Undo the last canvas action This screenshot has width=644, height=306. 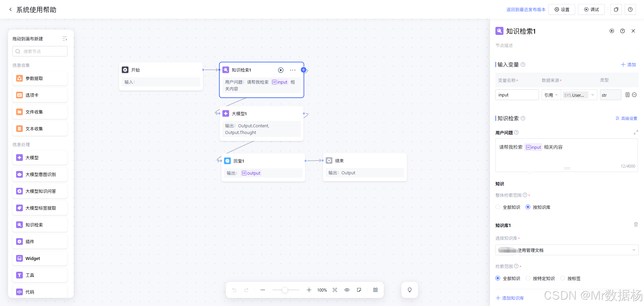click(x=234, y=290)
